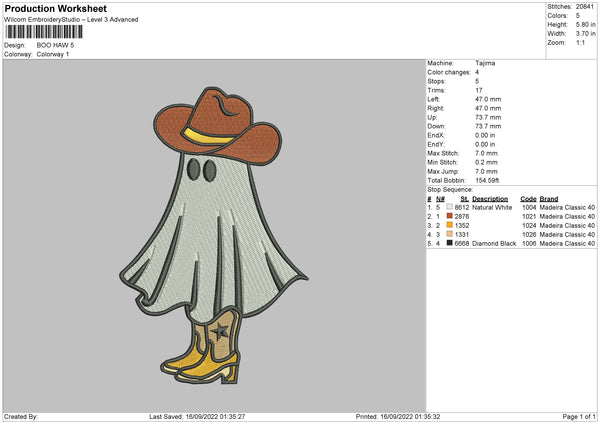Click the Stitches count value 20841
Viewport: 600px width, 424px height.
[587, 6]
